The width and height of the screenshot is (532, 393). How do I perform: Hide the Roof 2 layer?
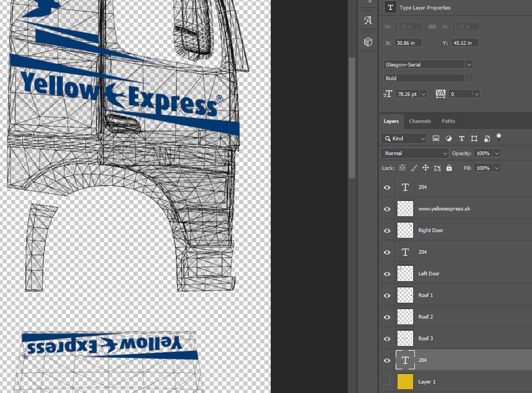click(387, 318)
